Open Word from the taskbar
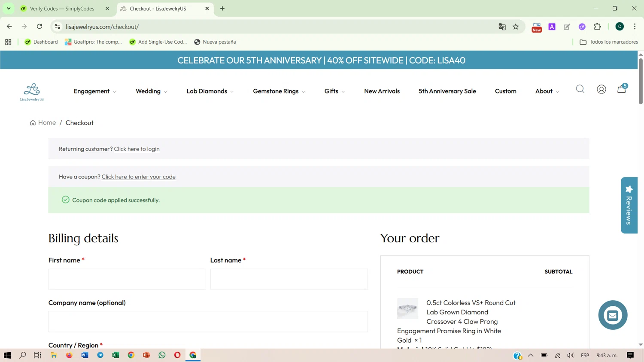 [x=85, y=355]
